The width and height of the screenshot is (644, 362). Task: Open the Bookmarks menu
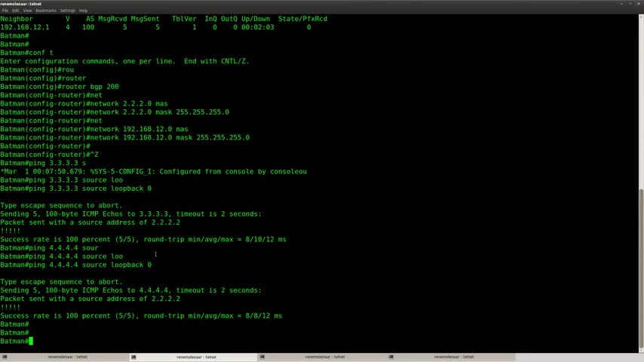point(46,11)
